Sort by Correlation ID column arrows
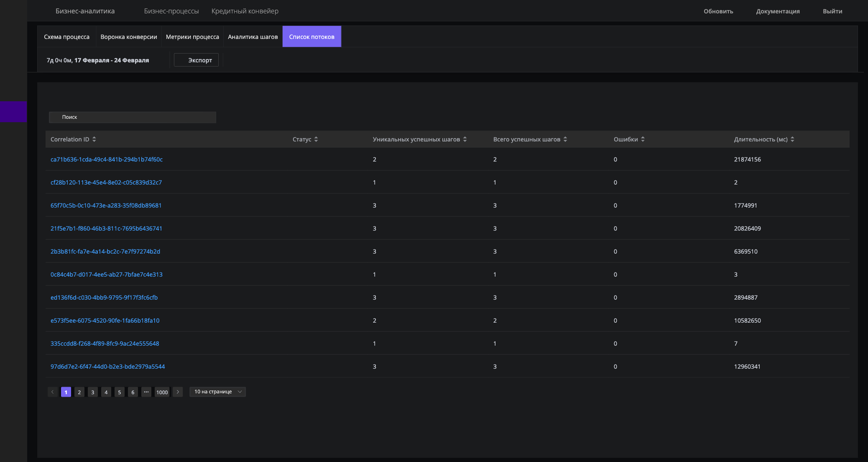 point(94,139)
